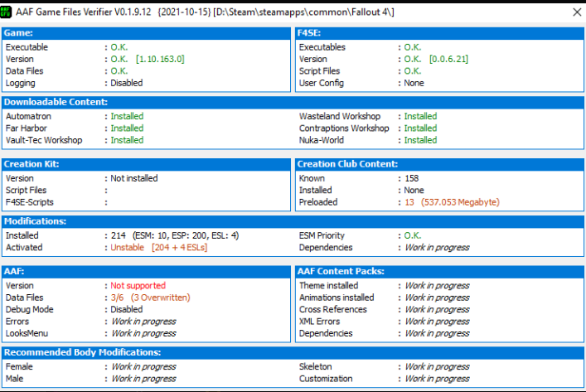This screenshot has width=586, height=392.
Task: Click the 'AAF:' section header
Action: click(146, 271)
